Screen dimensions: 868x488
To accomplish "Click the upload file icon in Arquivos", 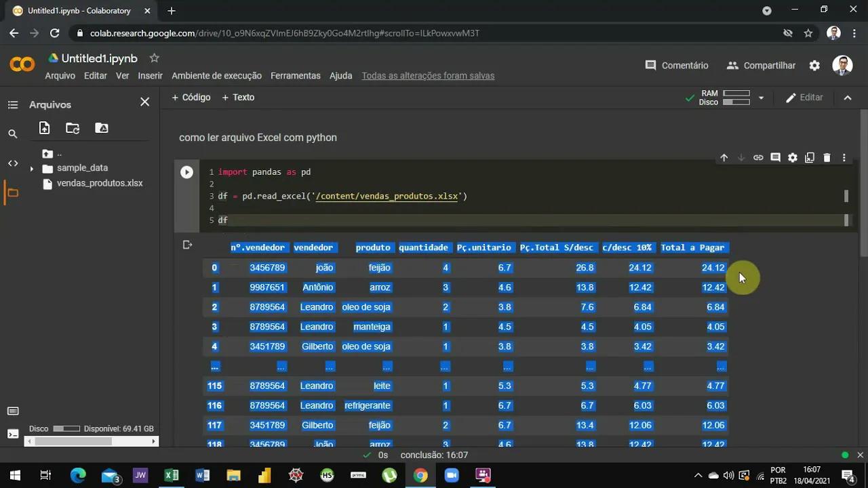I will [x=44, y=128].
